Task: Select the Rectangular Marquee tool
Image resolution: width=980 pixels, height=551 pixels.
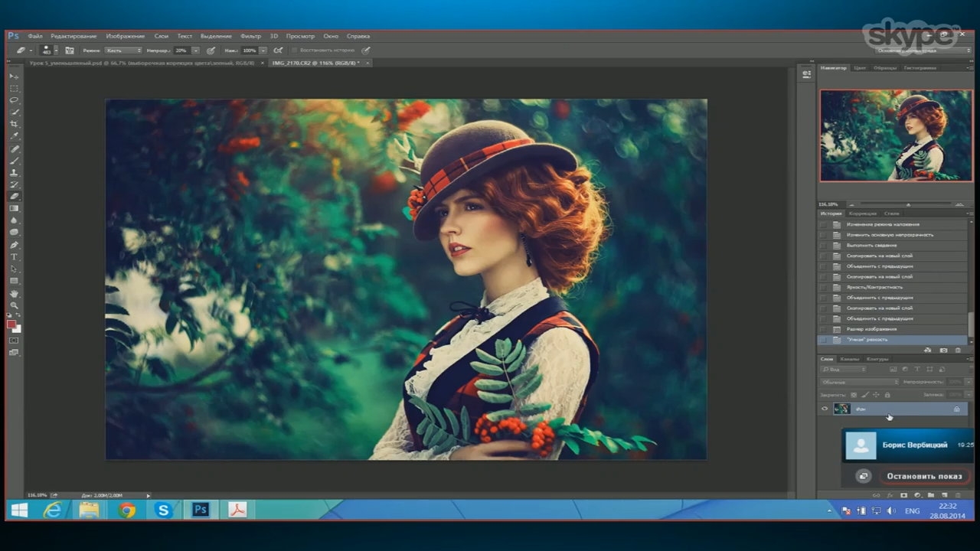Action: (14, 89)
